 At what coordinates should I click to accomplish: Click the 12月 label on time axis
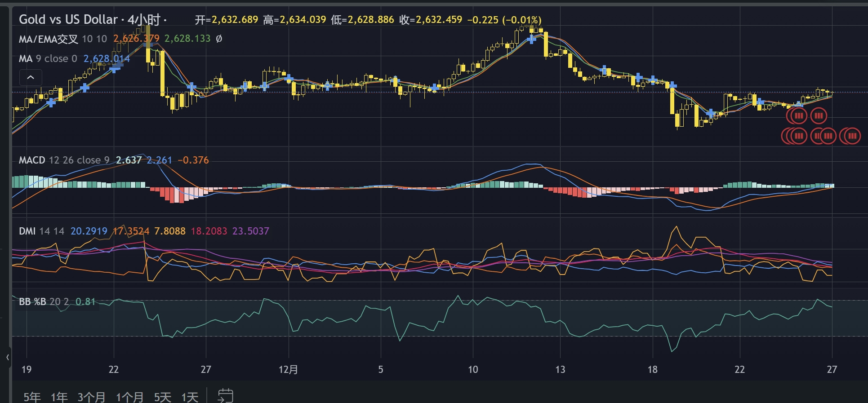click(288, 369)
